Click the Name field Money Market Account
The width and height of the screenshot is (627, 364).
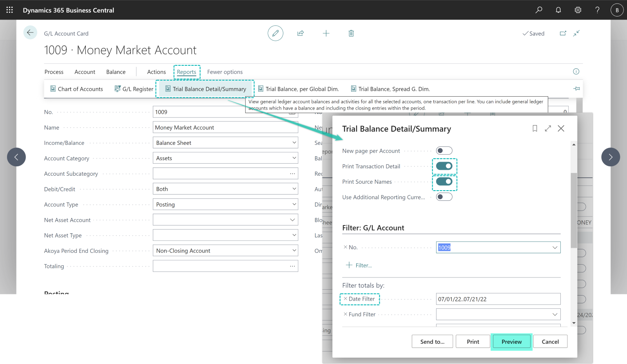225,127
